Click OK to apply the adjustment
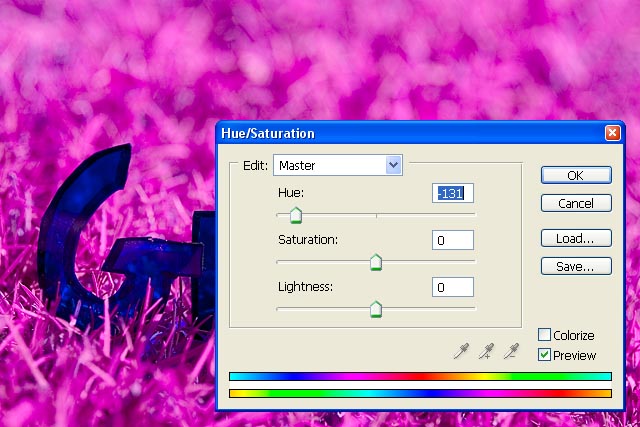Viewport: 640px width, 427px height. tap(576, 175)
